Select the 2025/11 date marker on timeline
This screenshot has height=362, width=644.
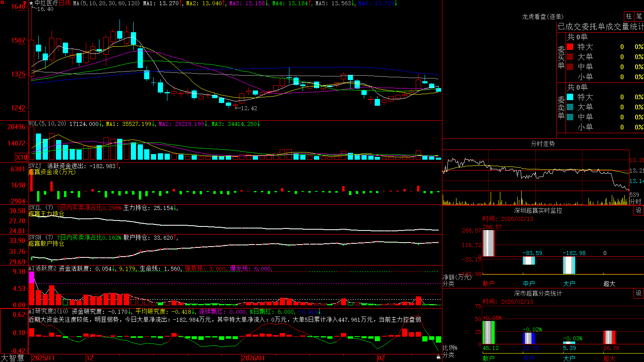[x=43, y=358]
